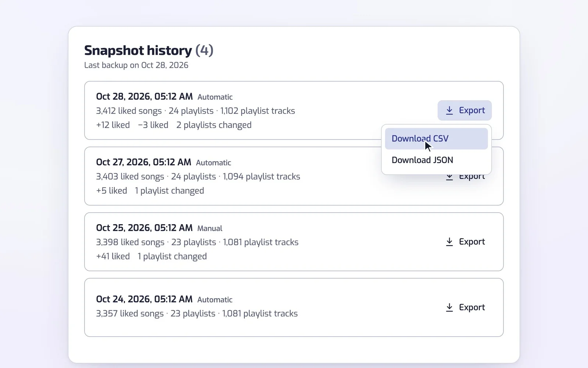The width and height of the screenshot is (588, 368).
Task: Select the Oct 27, 2026, 05:12 AM heading
Action: pos(144,162)
